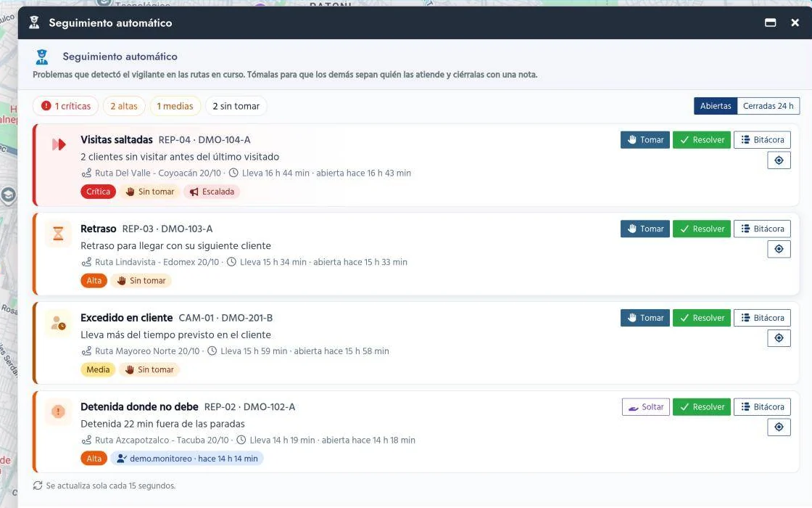Filter by 1 medias chip
The image size is (812, 508).
click(x=175, y=106)
